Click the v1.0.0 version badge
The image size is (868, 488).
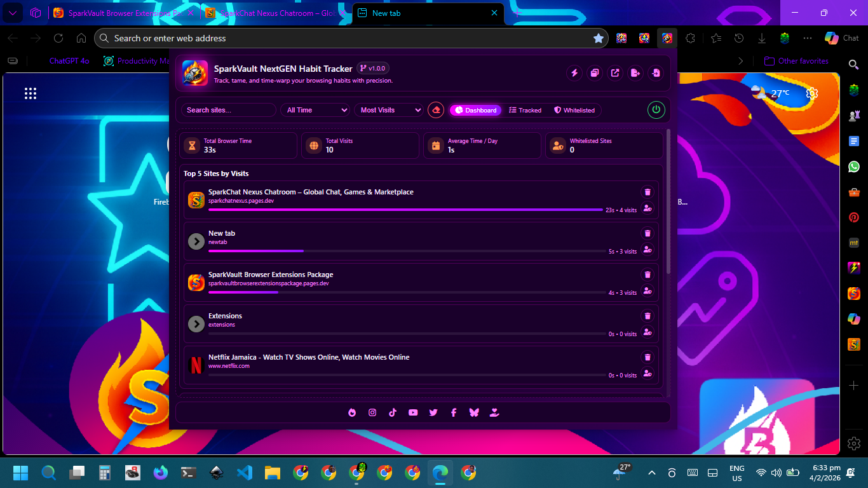pos(373,68)
